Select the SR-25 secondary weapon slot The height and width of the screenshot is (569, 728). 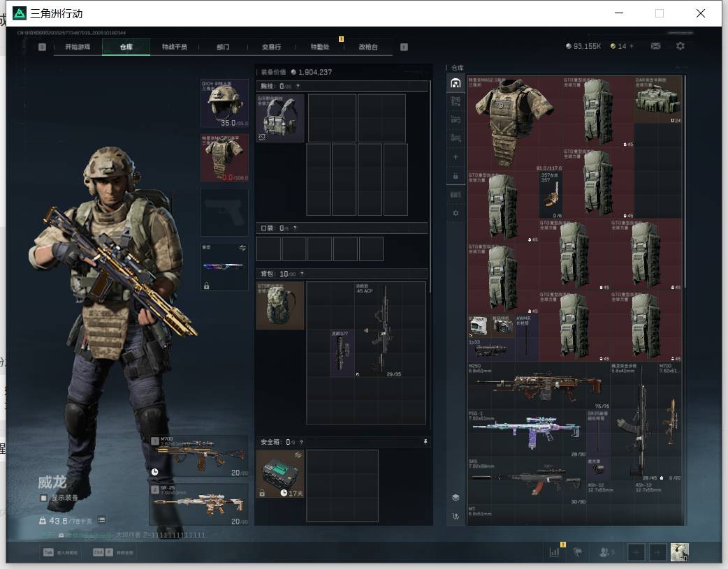click(199, 505)
